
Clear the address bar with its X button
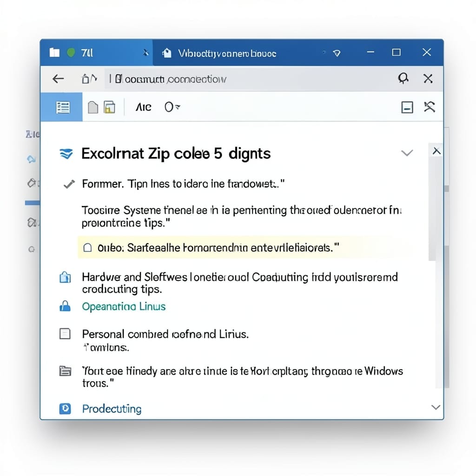[x=428, y=79]
